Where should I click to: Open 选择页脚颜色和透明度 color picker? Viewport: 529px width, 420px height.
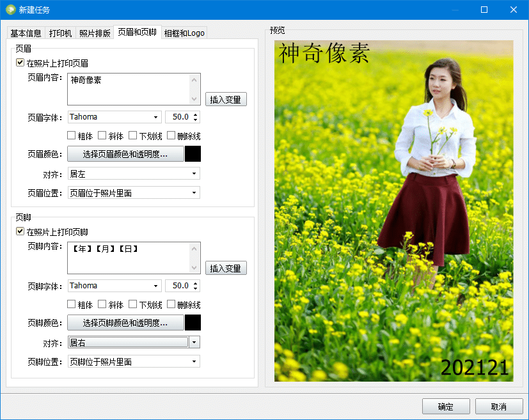[126, 323]
